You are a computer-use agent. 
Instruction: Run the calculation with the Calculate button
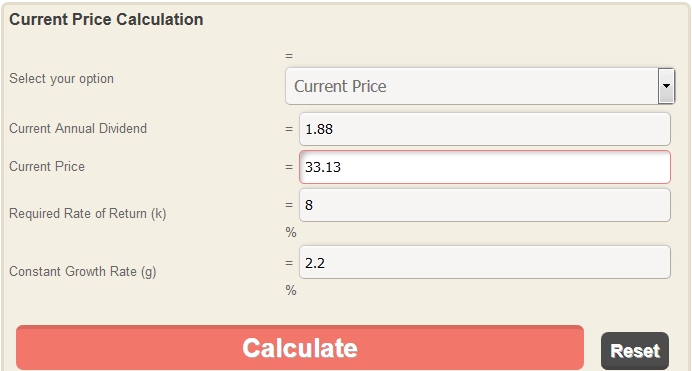pyautogui.click(x=300, y=348)
